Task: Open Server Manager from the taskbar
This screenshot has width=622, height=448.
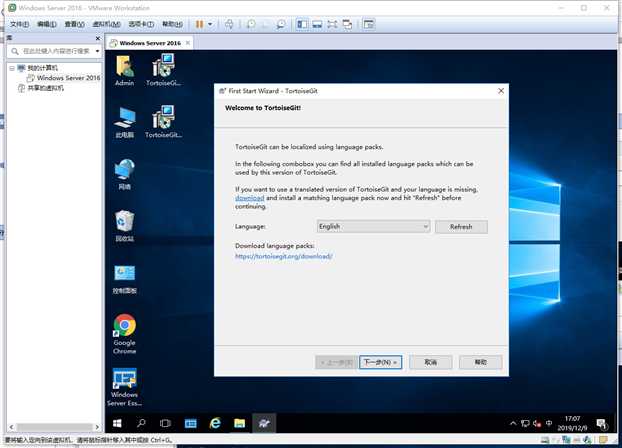Action: click(x=190, y=423)
